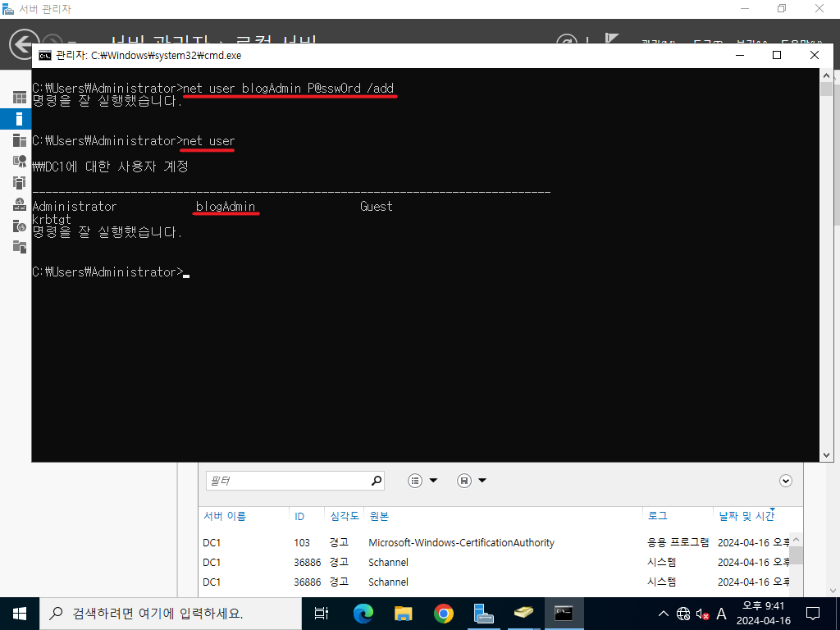This screenshot has height=630, width=840.
Task: Open the muted volume tray icon
Action: [x=702, y=614]
